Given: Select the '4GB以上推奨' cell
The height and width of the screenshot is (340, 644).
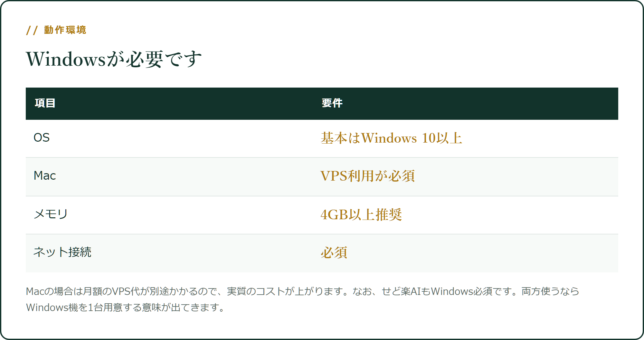Looking at the screenshot, I should (x=361, y=215).
